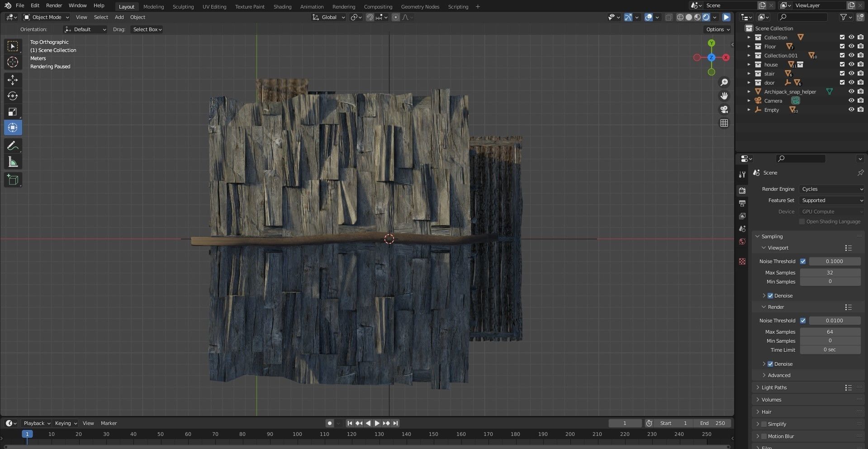Click the viewport zoom magnifier icon
Screen dimensions: 868x449
[724, 82]
